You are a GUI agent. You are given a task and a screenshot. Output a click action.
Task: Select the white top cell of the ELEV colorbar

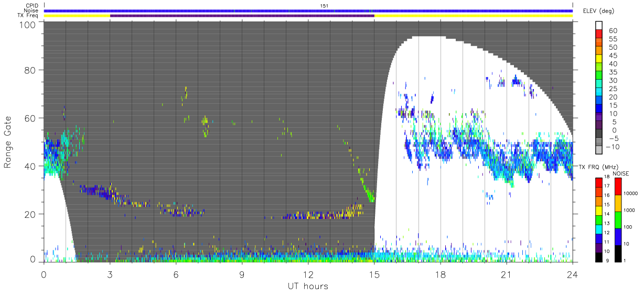pos(600,26)
